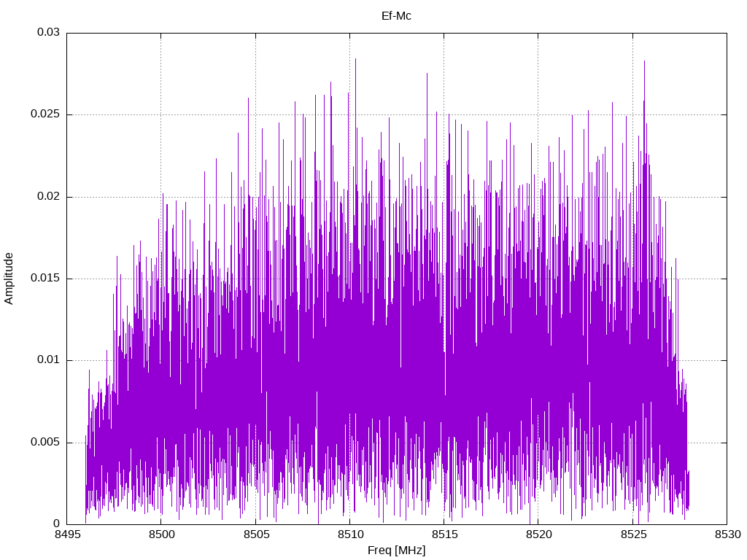Screen dimensions: 747x560
Task: Click the 0.005 y-axis tick label
Action: 45,442
